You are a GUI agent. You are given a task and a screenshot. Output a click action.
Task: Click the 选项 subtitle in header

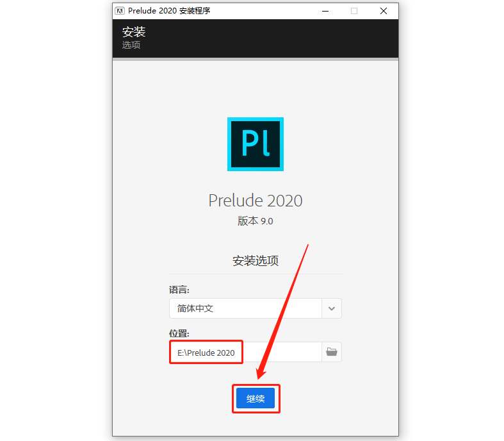click(x=131, y=45)
